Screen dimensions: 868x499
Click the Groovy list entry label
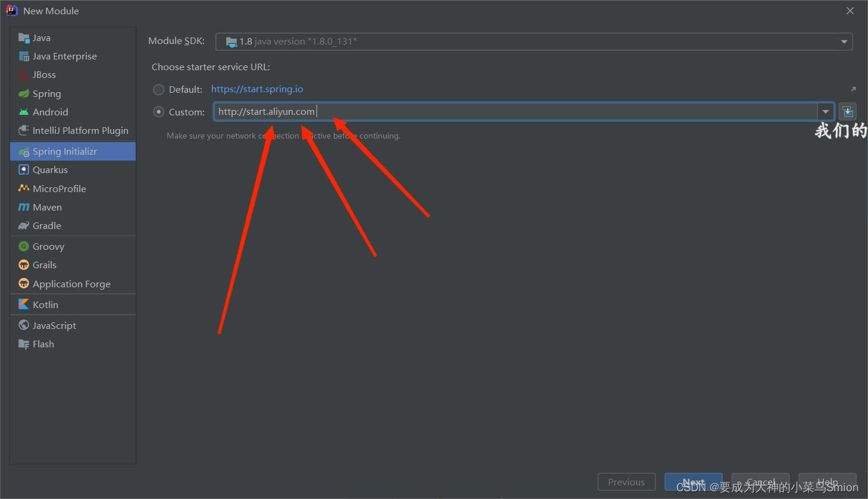point(48,247)
